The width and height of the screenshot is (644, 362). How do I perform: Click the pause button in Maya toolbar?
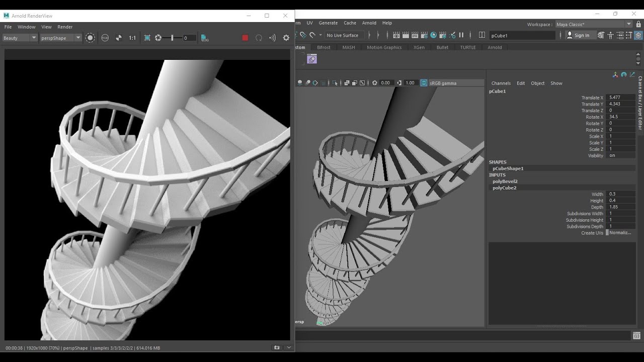tap(461, 35)
